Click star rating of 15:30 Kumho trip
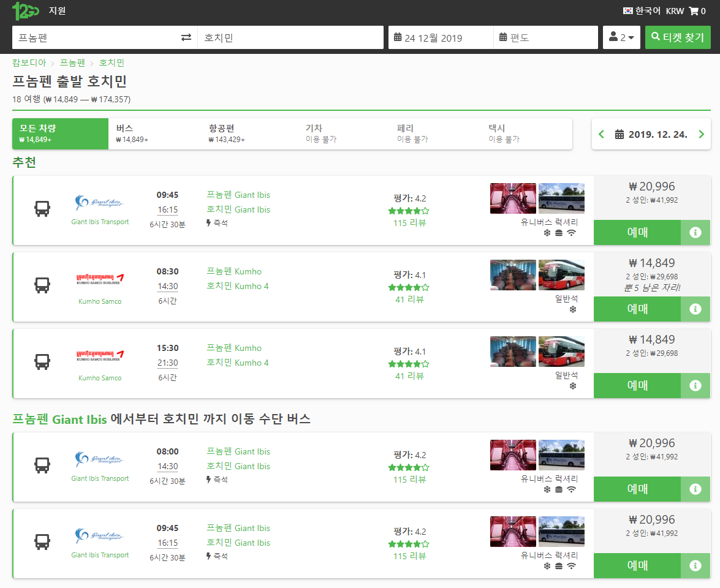Image resolution: width=720 pixels, height=588 pixels. tap(409, 364)
